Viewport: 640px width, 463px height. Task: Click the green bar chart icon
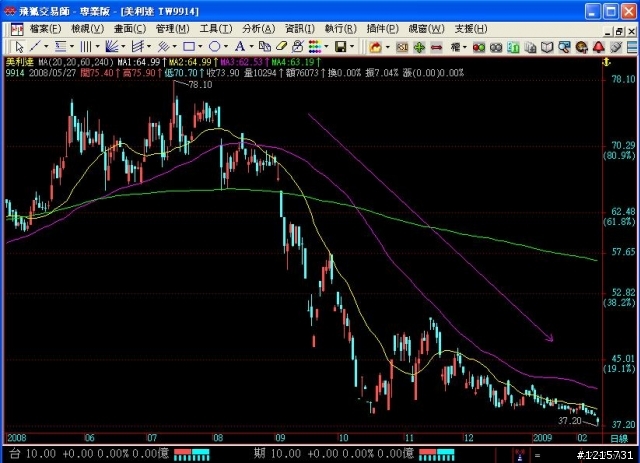point(513,48)
